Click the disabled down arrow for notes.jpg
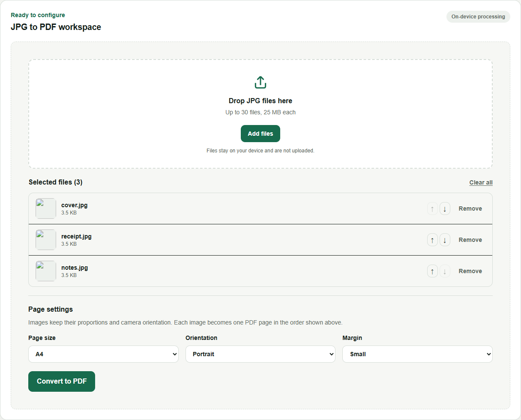Screen dimensions: 521x420 click(x=445, y=271)
